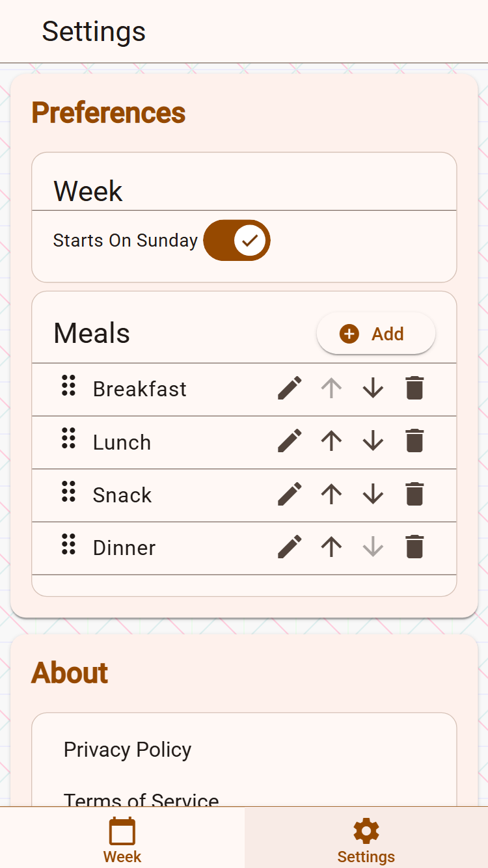Delete the Lunch meal
The image size is (488, 868).
pyautogui.click(x=414, y=441)
